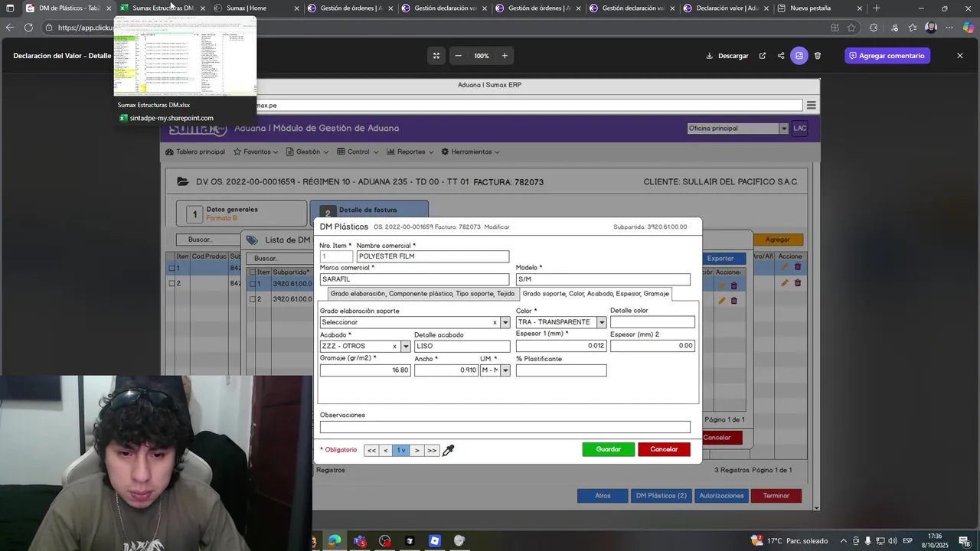Open image in new window icon

[762, 56]
